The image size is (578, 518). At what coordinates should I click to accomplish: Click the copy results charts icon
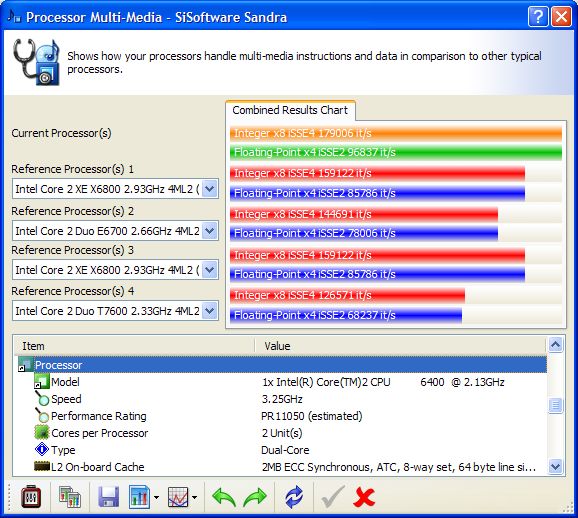[70, 497]
